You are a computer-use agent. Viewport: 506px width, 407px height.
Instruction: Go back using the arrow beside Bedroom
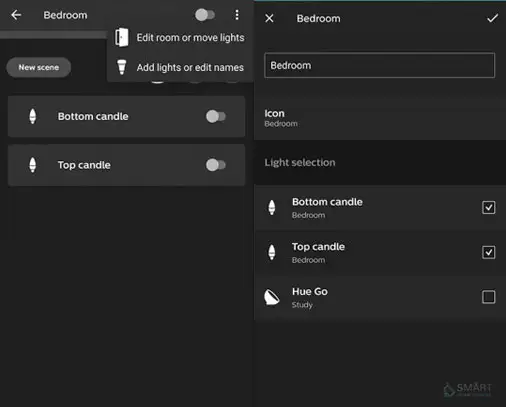(16, 15)
